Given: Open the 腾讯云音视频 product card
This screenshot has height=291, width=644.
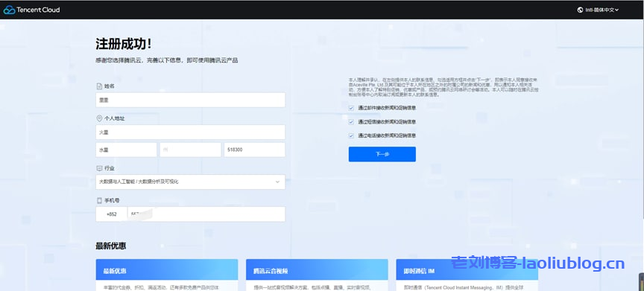Looking at the screenshot, I should 317,275.
